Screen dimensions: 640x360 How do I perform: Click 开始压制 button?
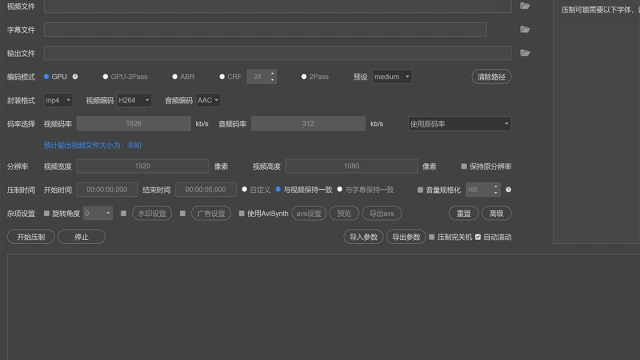click(x=31, y=237)
